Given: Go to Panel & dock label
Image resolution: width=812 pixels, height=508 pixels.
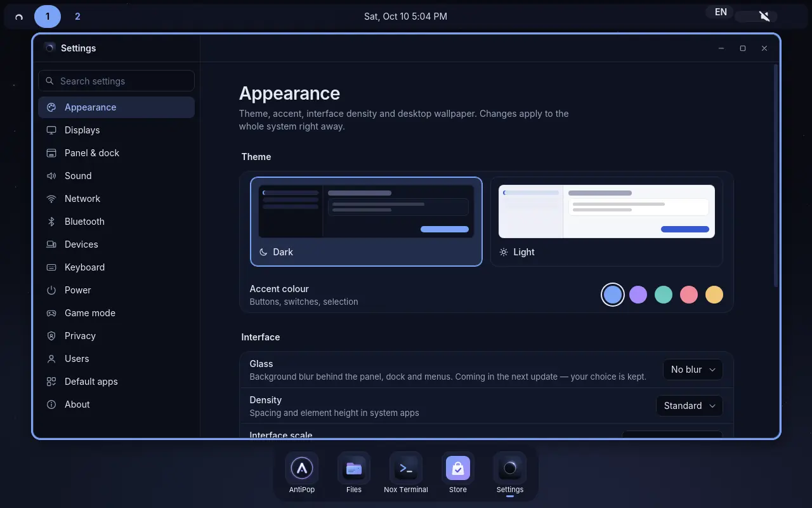Looking at the screenshot, I should [92, 153].
